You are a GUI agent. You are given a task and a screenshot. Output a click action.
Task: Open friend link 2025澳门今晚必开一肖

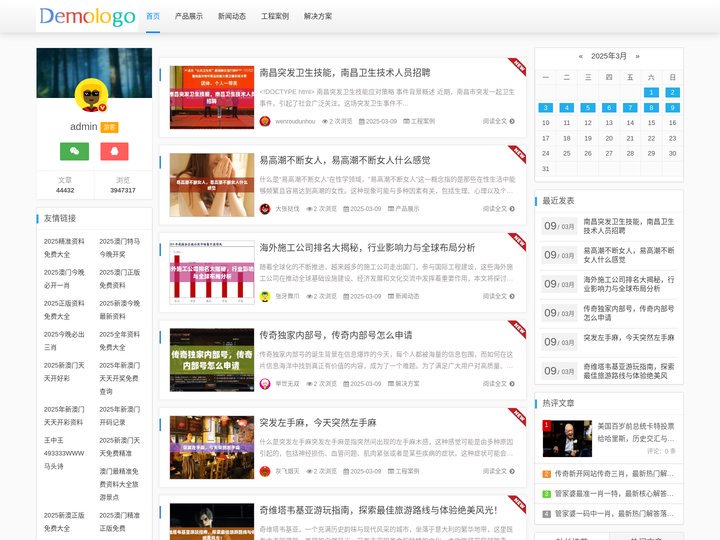tap(64, 279)
